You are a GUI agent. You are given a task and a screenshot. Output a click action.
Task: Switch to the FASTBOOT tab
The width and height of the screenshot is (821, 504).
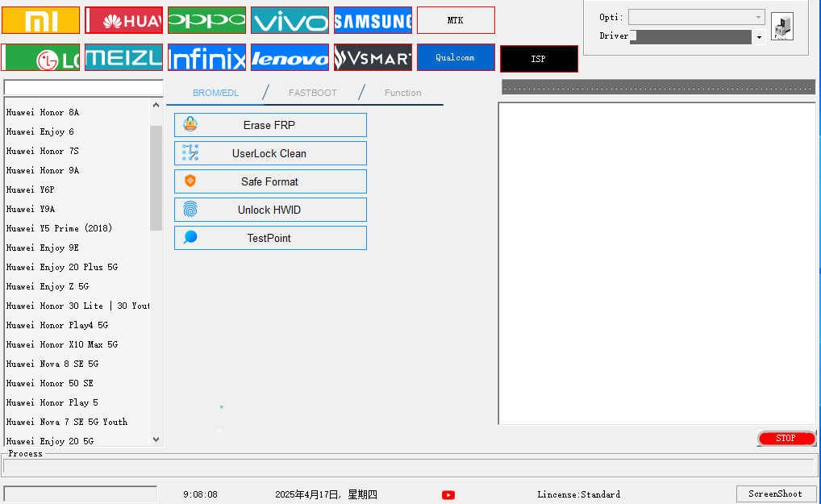pos(313,93)
